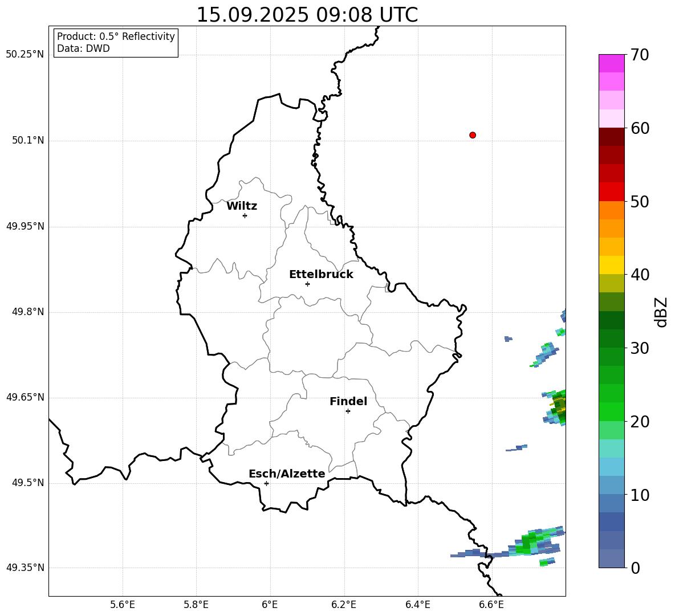675x616 pixels.
Task: Click the dBZ colorbar label
Action: pos(661,312)
